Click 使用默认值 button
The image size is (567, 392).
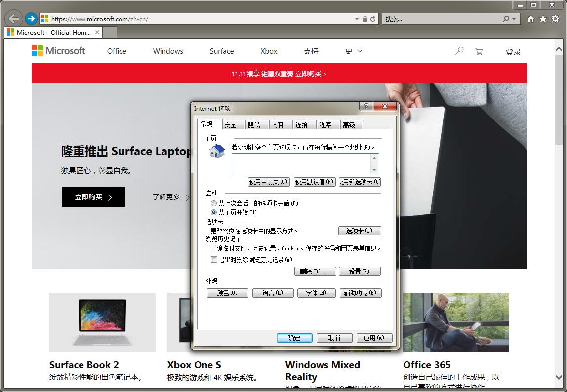315,182
